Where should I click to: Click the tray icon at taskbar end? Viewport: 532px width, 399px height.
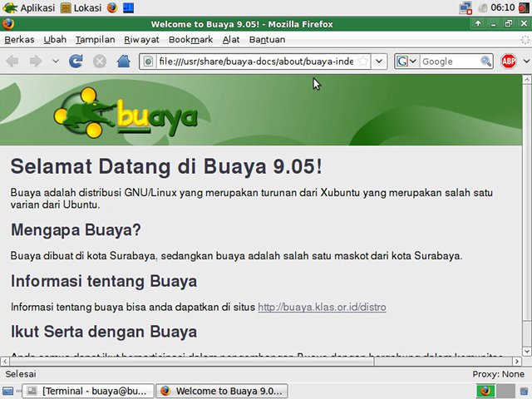point(525,392)
